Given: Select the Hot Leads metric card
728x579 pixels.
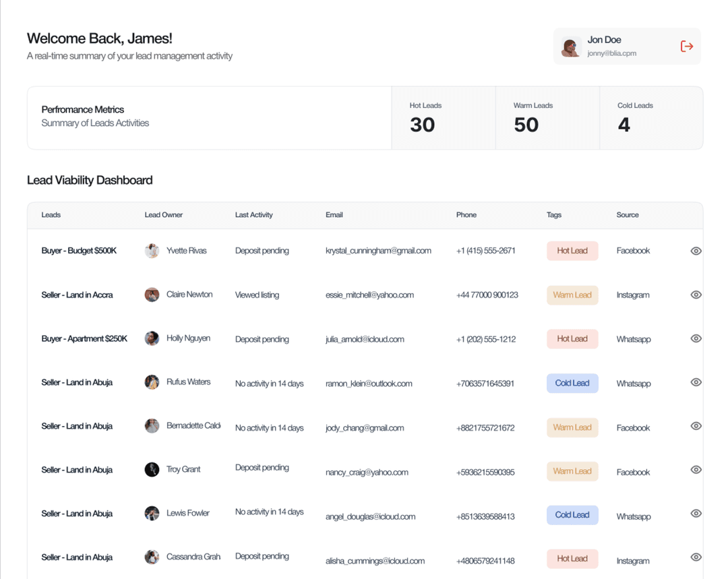Looking at the screenshot, I should 443,117.
